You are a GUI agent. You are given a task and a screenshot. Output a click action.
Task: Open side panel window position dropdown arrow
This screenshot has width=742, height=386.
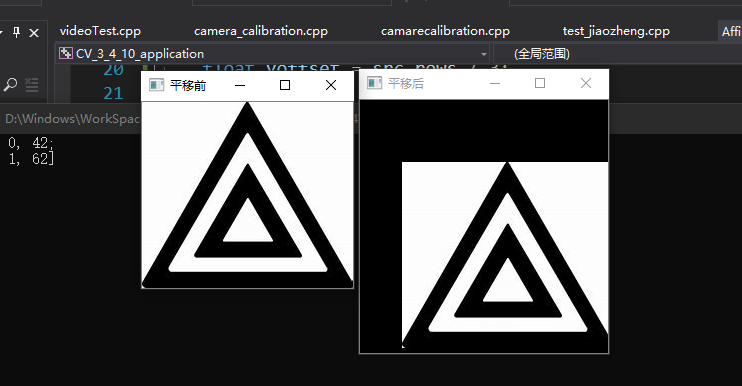click(x=1, y=33)
